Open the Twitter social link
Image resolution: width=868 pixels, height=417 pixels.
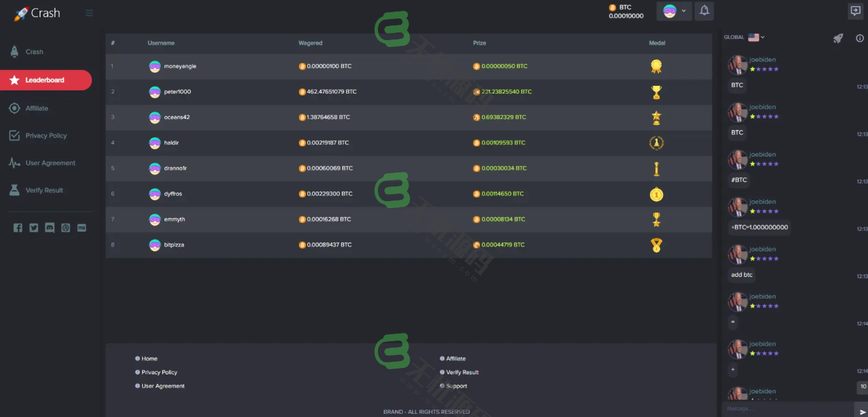34,228
